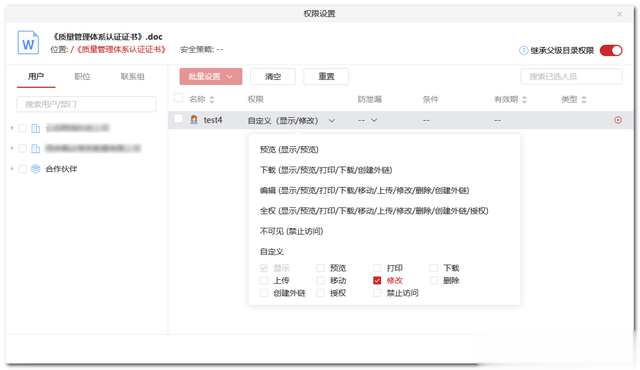
Task: Enable the 创建外链 custom permission checkbox
Action: click(264, 293)
